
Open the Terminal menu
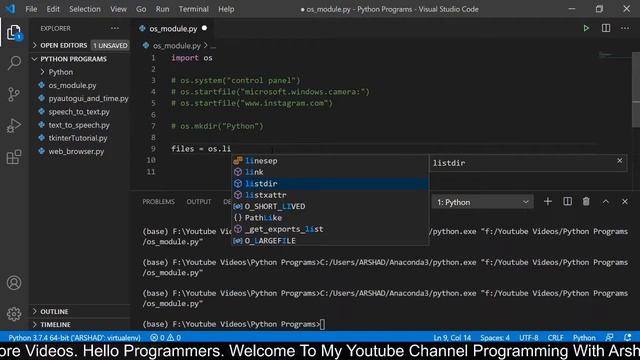(193, 9)
